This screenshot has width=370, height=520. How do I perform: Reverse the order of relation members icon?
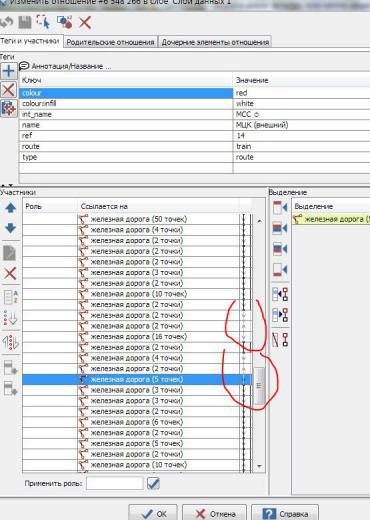pos(11,342)
